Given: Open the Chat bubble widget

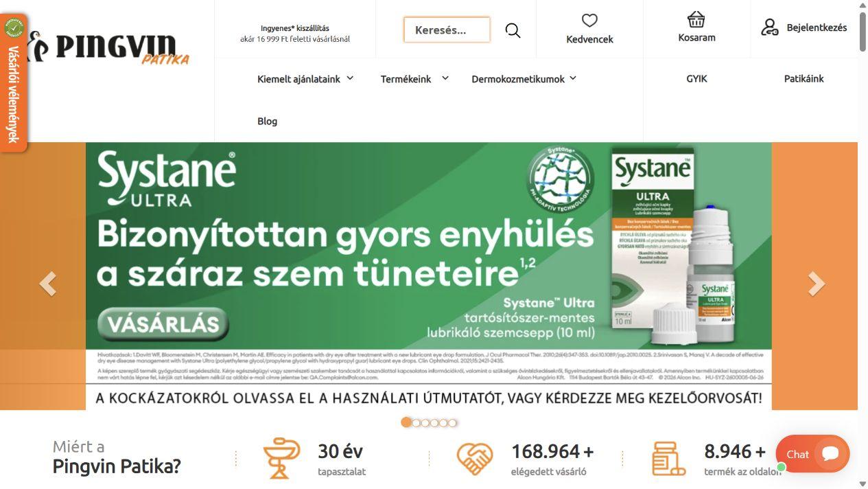Looking at the screenshot, I should pos(812,454).
